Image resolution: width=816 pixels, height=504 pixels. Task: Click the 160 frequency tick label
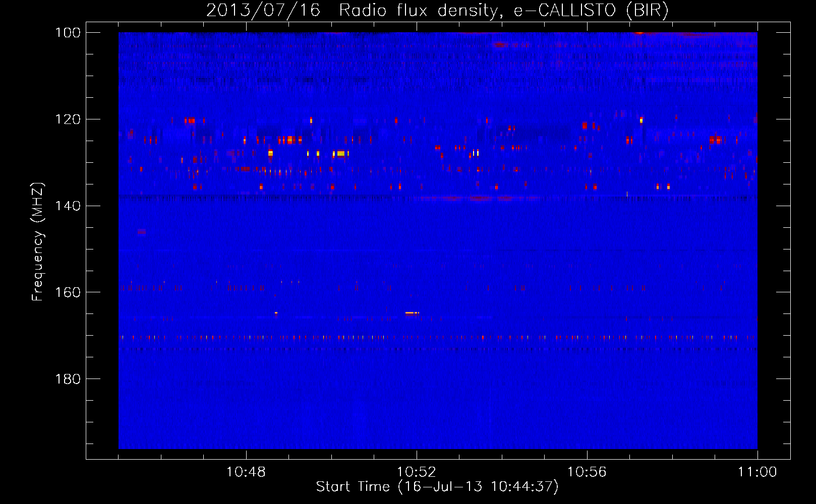tap(68, 292)
